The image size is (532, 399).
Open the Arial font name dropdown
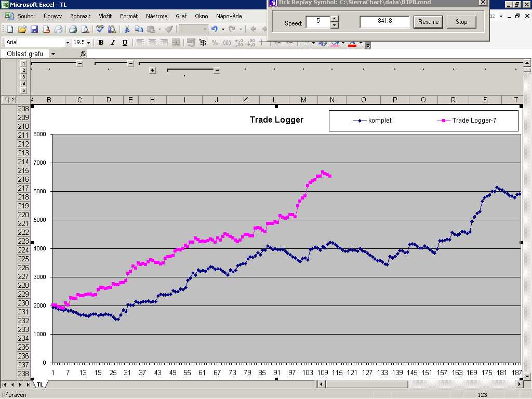[x=68, y=43]
